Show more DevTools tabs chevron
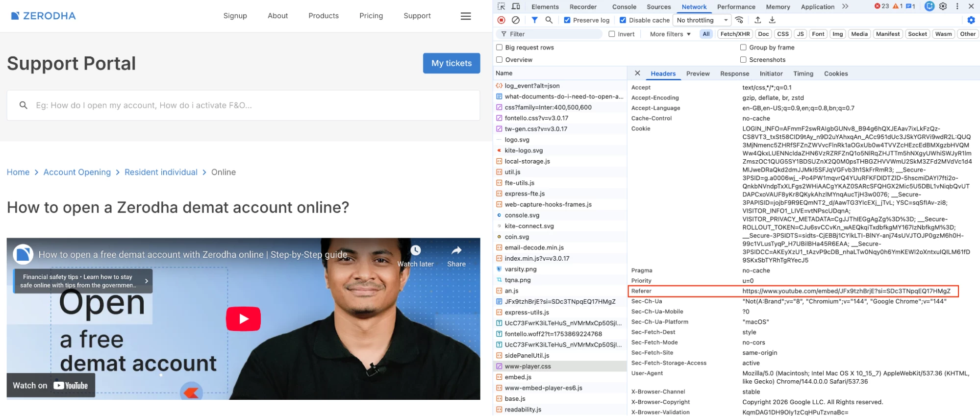The image size is (980, 416). tap(845, 6)
